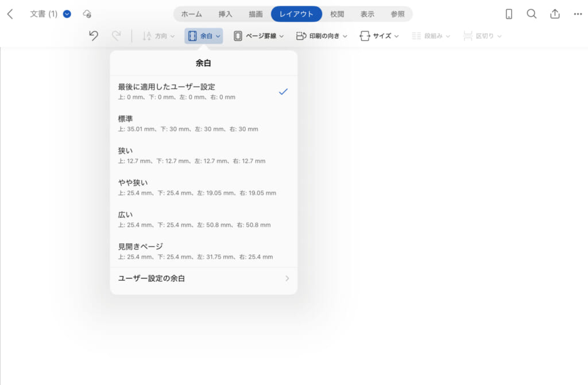Switch to the 校閲 tab
The image size is (588, 385).
click(x=337, y=13)
